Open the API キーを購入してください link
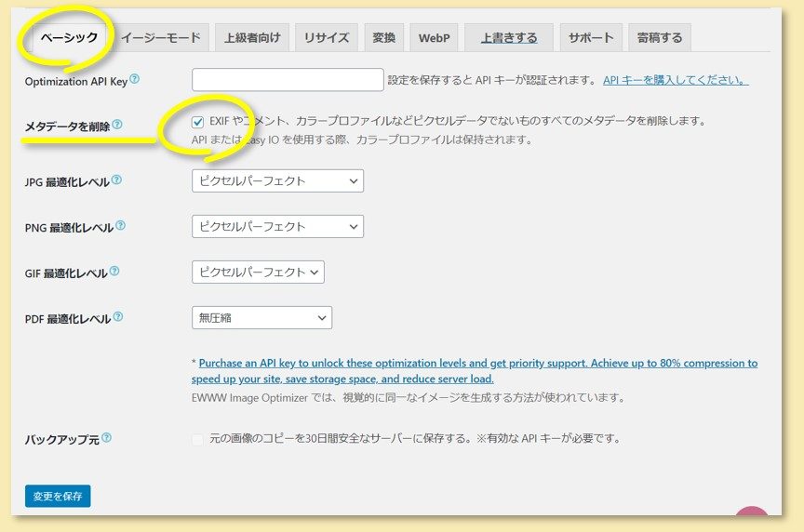Viewport: 804px width, 532px height. pos(676,80)
